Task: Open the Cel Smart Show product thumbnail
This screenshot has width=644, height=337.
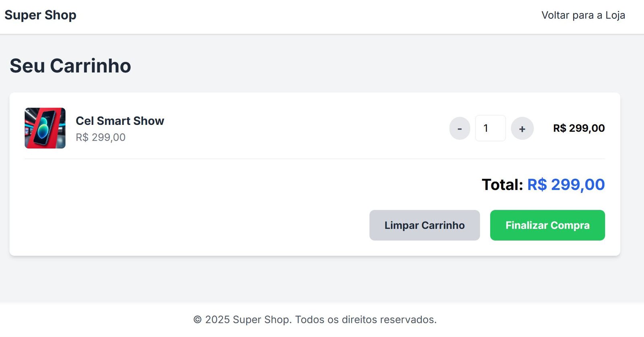Action: pos(45,128)
